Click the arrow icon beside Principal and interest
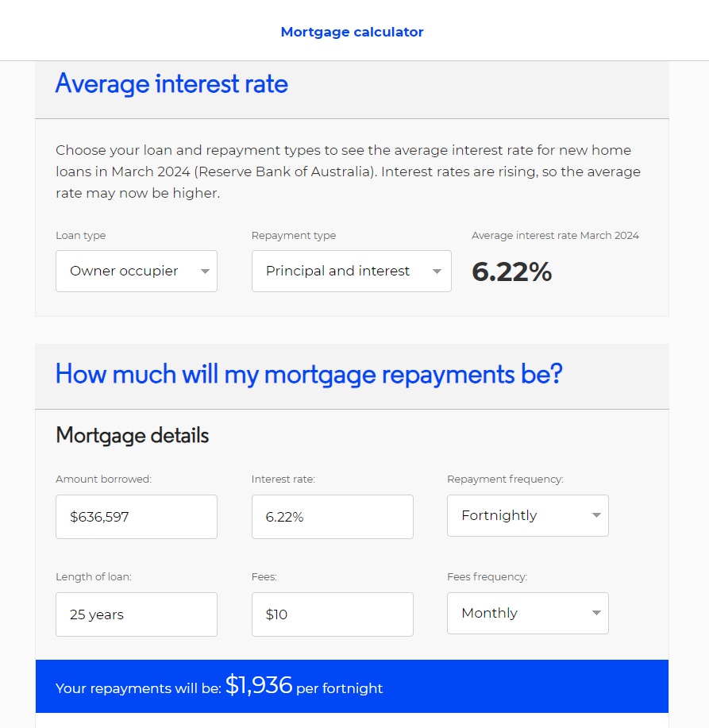The image size is (709, 728). pyautogui.click(x=437, y=272)
